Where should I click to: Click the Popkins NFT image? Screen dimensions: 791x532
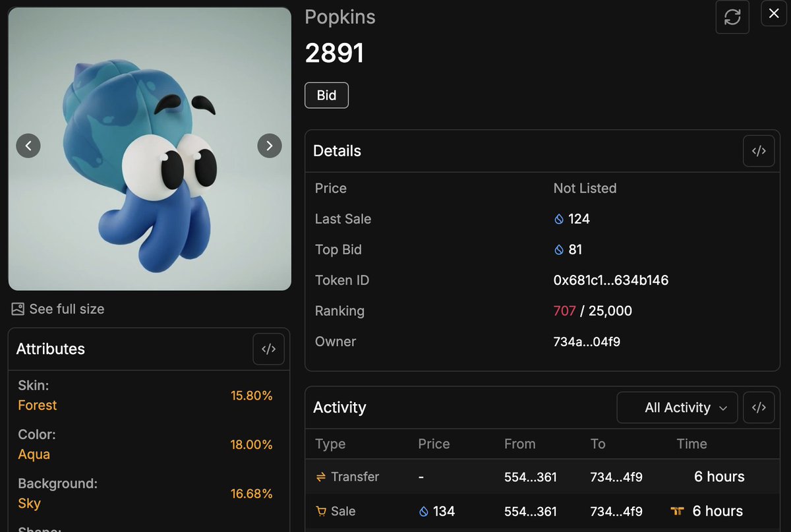(x=150, y=149)
